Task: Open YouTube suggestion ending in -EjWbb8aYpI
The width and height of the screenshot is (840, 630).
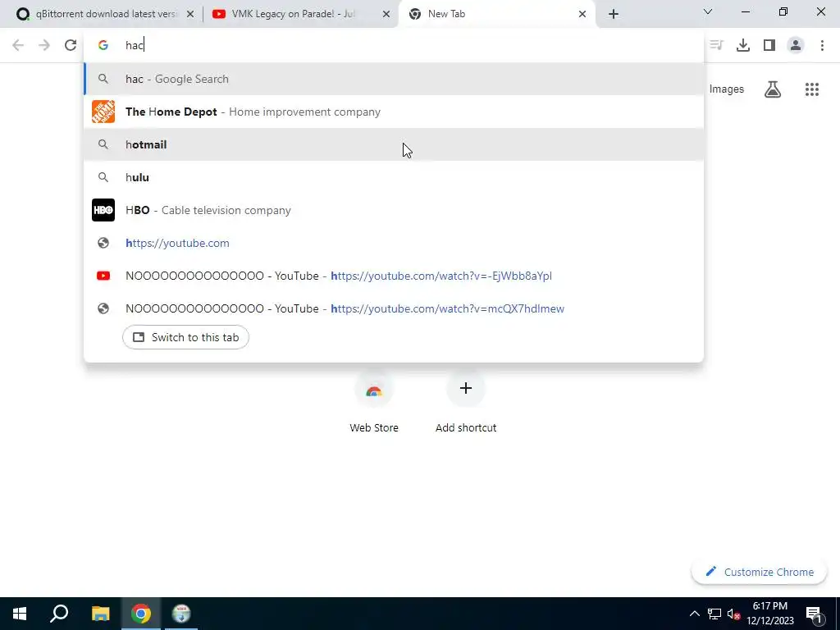Action: [x=394, y=276]
